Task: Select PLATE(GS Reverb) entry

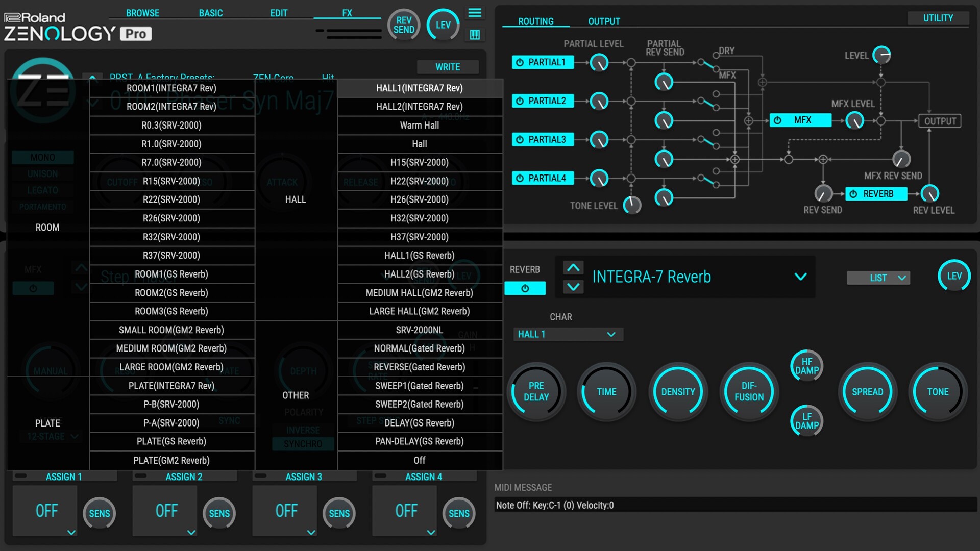Action: (171, 441)
